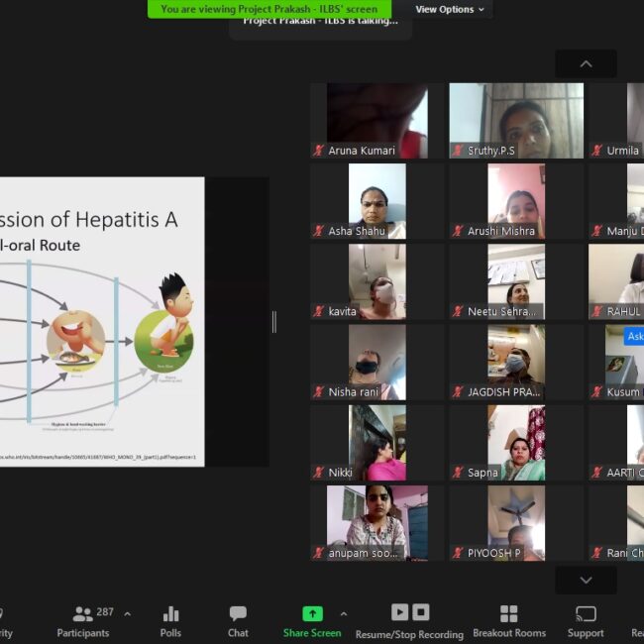This screenshot has height=644, width=644.
Task: Open the Participants panel
Action: click(x=83, y=621)
